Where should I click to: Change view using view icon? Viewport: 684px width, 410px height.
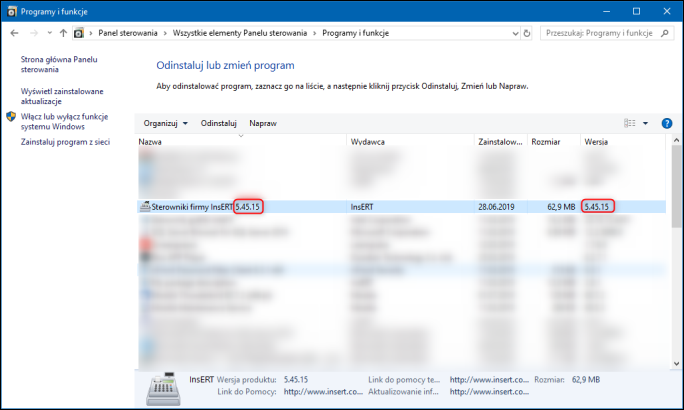click(x=629, y=123)
